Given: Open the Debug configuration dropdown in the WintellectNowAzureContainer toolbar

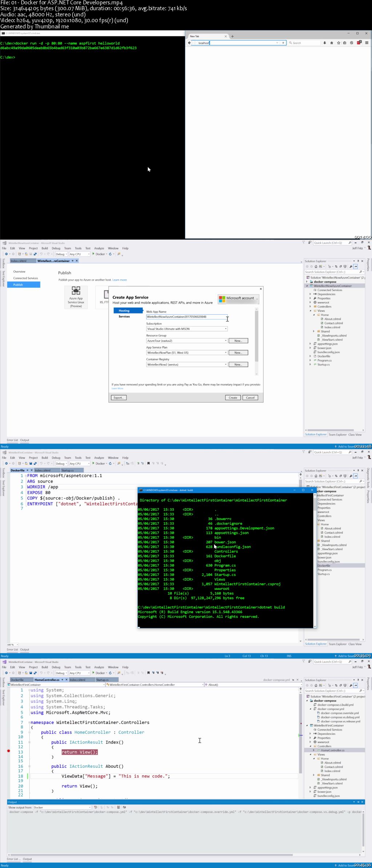Looking at the screenshot, I should [x=61, y=254].
